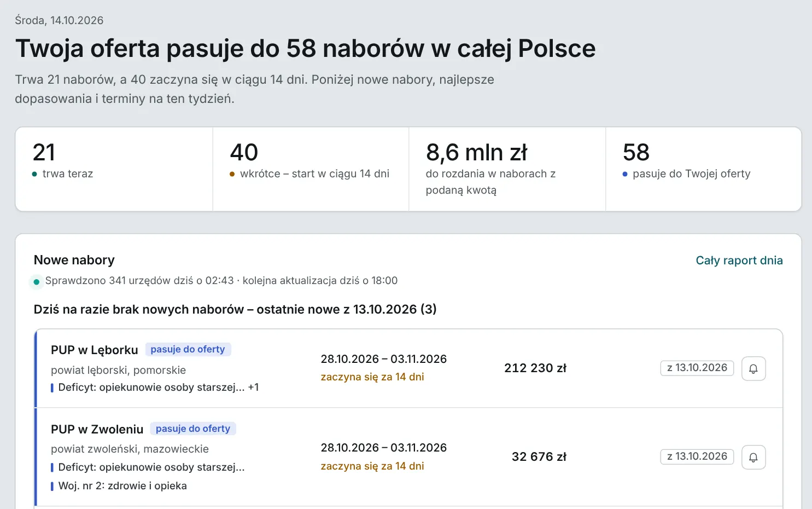Image resolution: width=812 pixels, height=509 pixels.
Task: Click the amount '32 676 zł'
Action: (x=539, y=456)
